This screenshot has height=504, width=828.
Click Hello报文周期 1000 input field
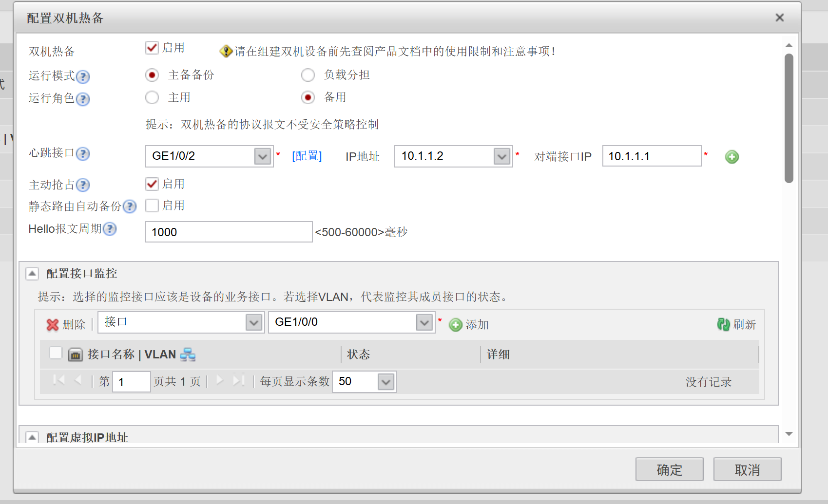229,232
